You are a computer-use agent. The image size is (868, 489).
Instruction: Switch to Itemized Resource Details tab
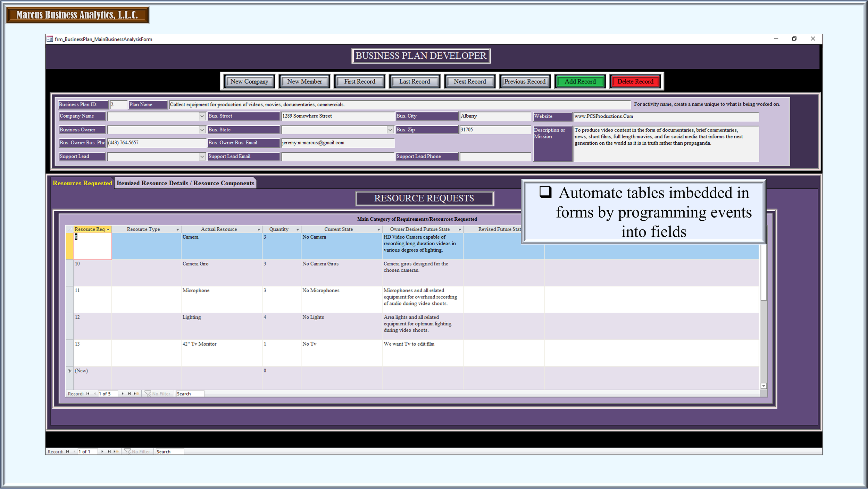pos(185,183)
